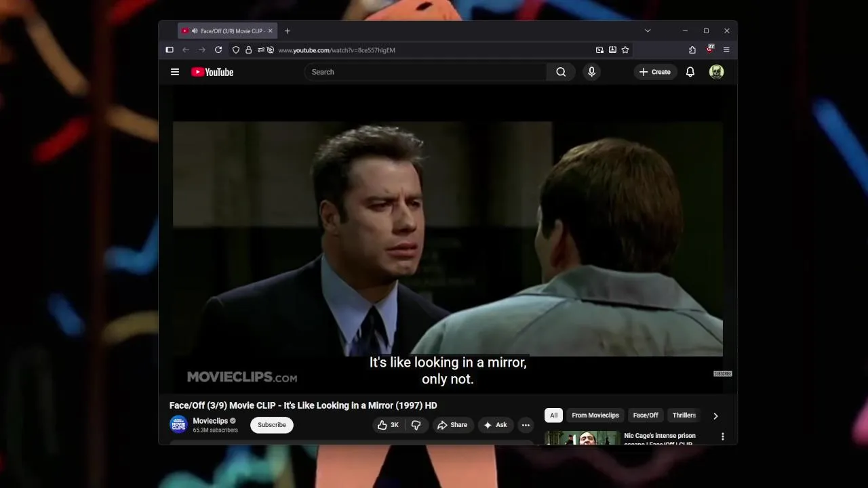Select the Face/Off filter chip

point(646,415)
